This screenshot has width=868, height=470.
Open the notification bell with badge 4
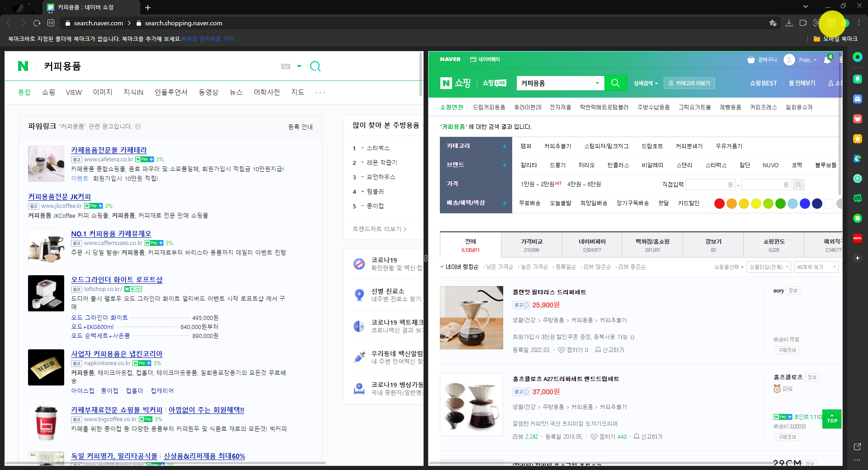point(827,59)
